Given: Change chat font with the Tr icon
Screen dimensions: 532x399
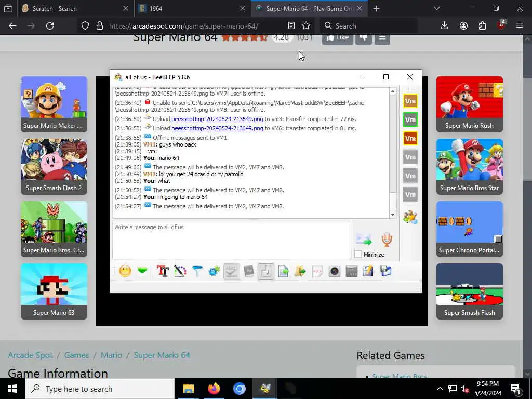Looking at the screenshot, I should pos(163,271).
